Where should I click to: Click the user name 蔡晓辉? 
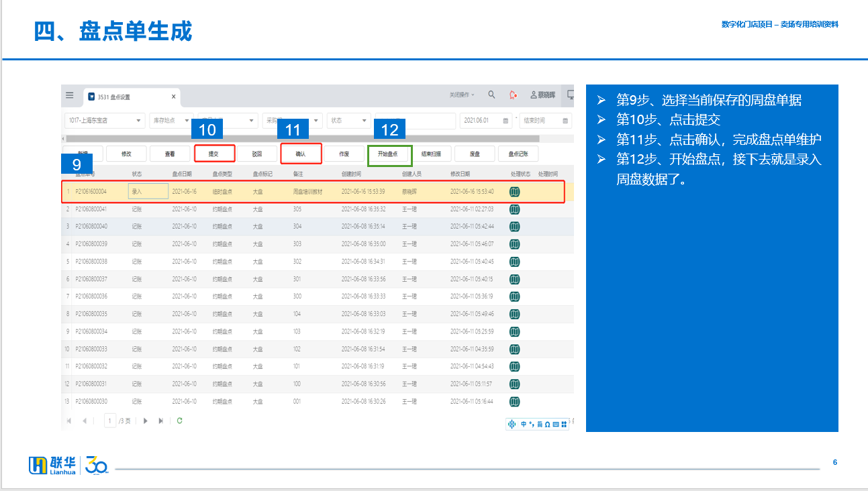546,95
